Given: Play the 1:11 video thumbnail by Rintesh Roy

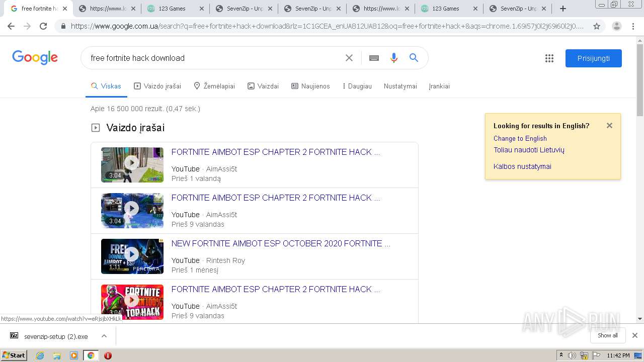Looking at the screenshot, I should 132,256.
